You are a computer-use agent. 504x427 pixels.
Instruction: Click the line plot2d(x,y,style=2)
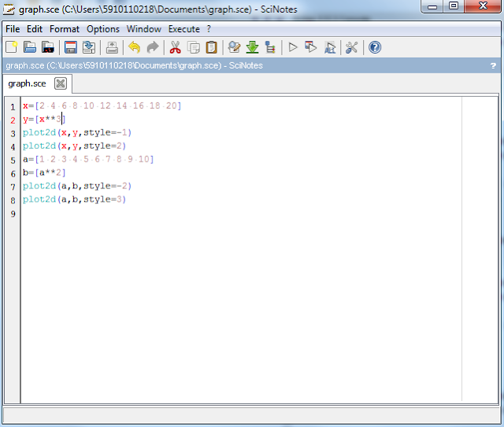pyautogui.click(x=74, y=146)
